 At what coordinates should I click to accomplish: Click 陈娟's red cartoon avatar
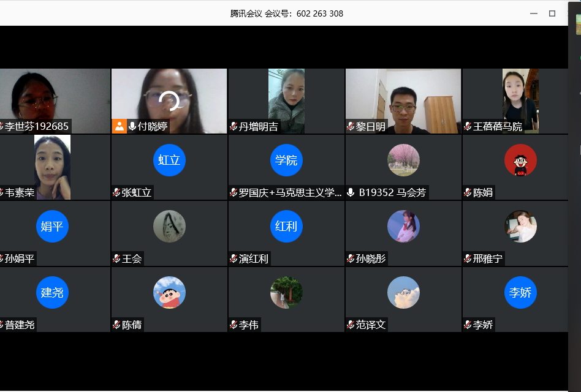pyautogui.click(x=520, y=160)
